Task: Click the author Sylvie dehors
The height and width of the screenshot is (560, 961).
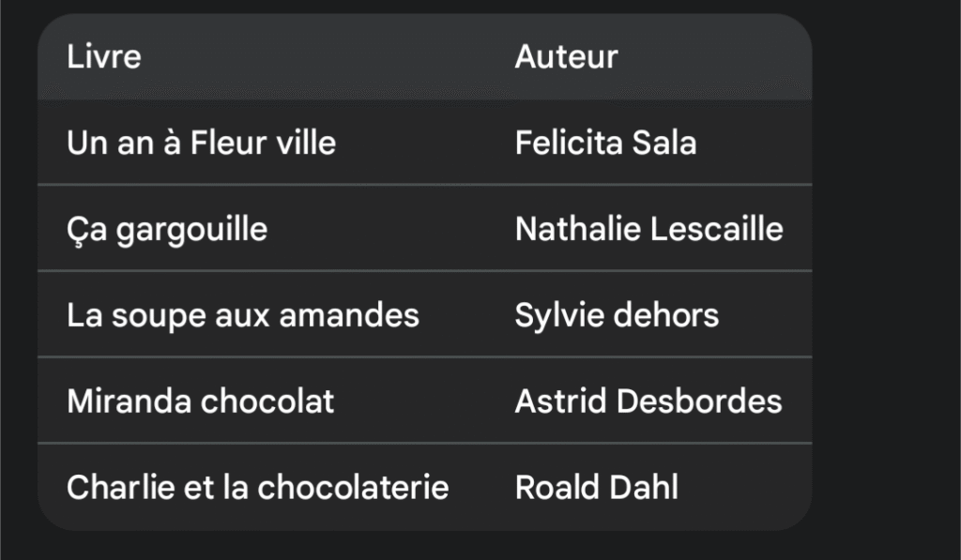Action: click(617, 315)
